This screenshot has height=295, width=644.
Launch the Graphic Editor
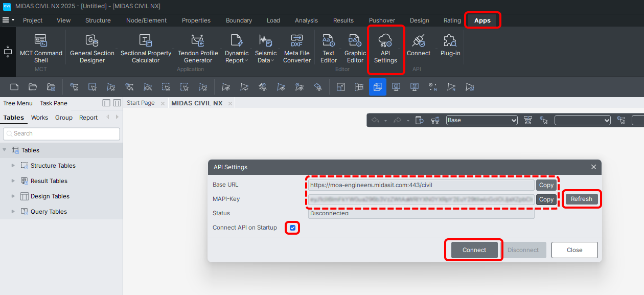355,48
